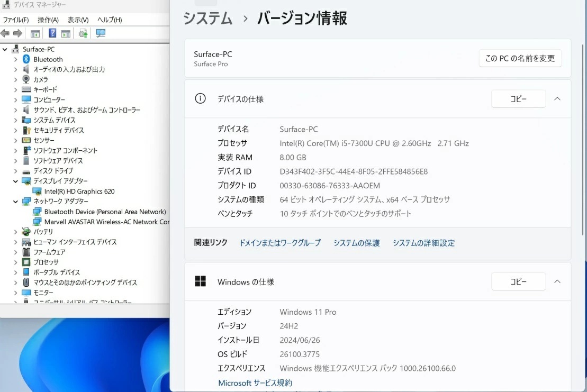Open the 操作(A) menu
This screenshot has height=392, width=587.
47,20
